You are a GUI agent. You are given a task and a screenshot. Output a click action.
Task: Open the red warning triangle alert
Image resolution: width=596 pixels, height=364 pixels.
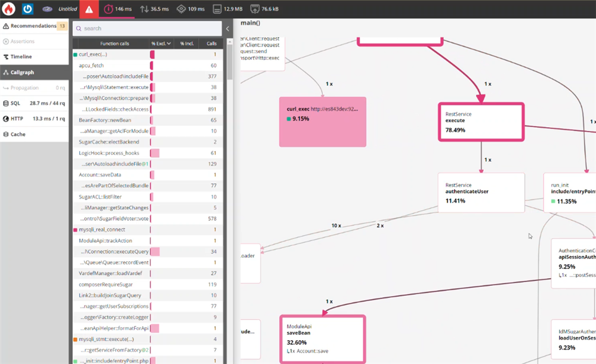coord(89,9)
